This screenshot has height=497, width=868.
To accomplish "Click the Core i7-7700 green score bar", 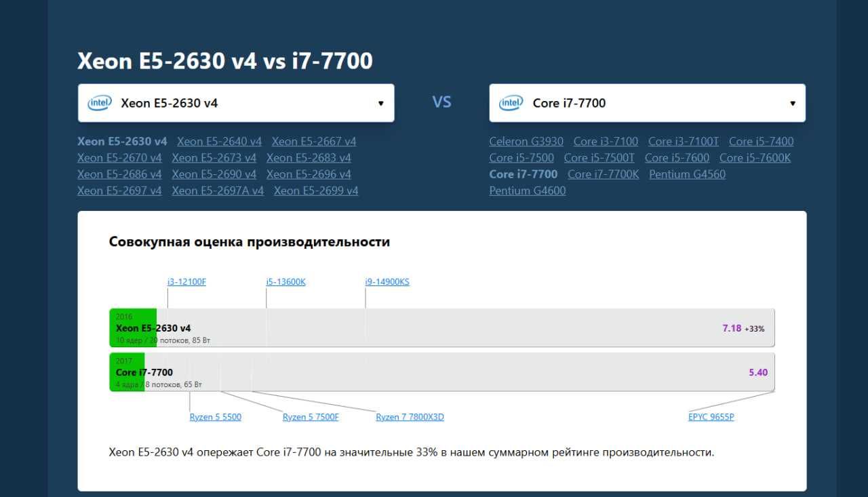I will (127, 372).
